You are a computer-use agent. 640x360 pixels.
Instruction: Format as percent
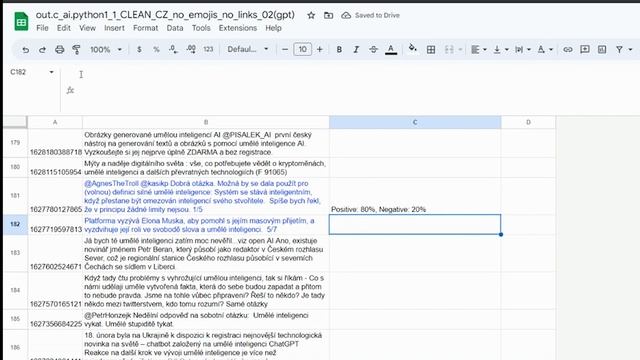(x=156, y=50)
